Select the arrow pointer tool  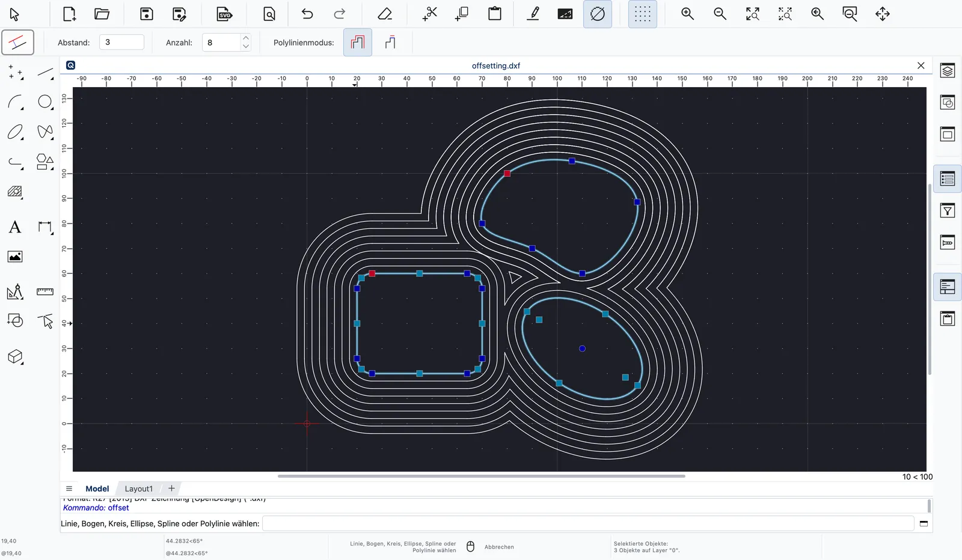14,14
